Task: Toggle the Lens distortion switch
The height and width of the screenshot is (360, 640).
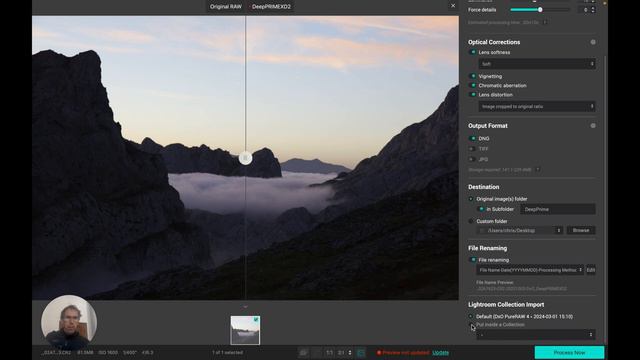Action: click(473, 95)
